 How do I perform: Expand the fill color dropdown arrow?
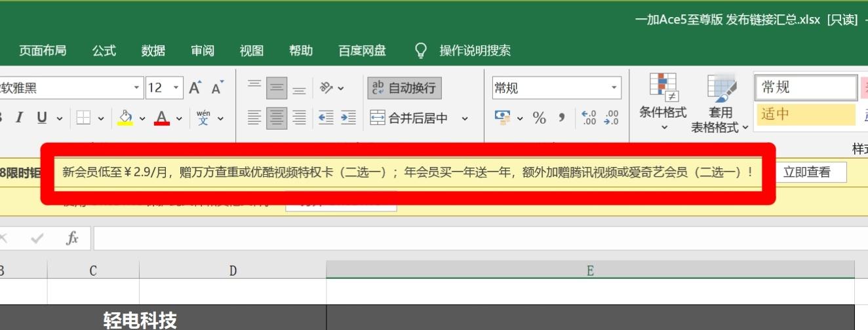(142, 119)
